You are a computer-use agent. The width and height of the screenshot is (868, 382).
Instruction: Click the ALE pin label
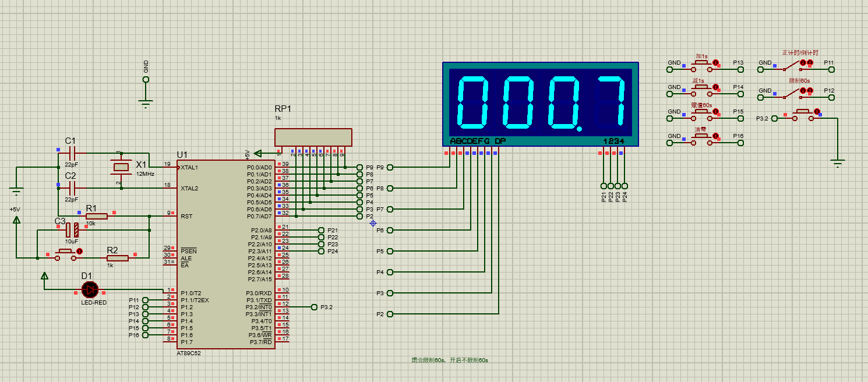(186, 259)
